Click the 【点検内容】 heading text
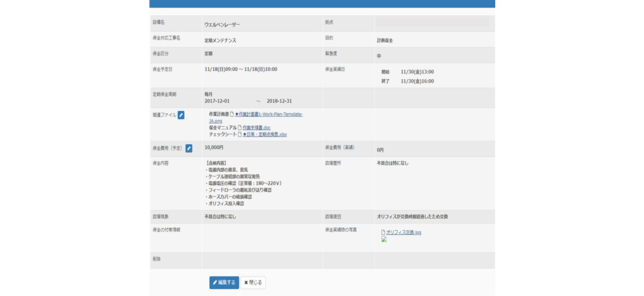 click(216, 163)
